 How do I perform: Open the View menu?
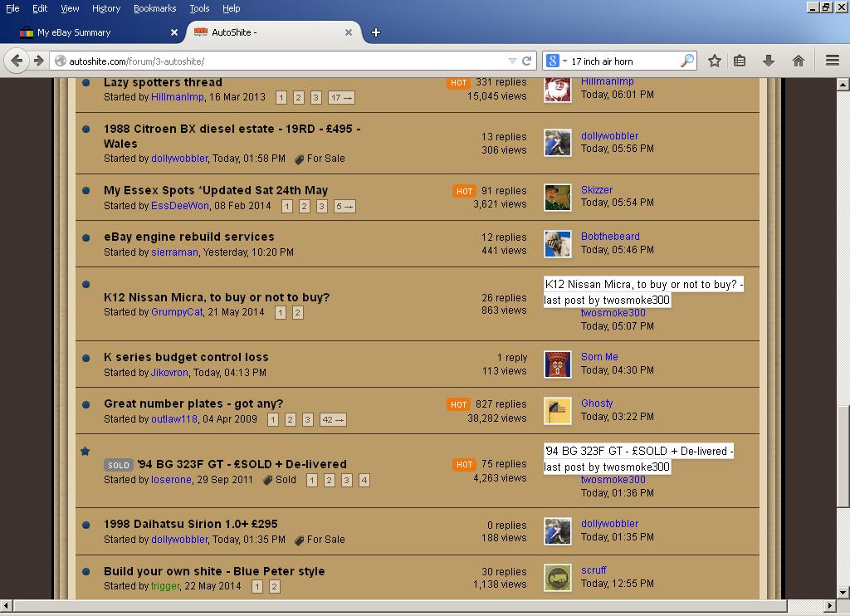click(x=70, y=8)
